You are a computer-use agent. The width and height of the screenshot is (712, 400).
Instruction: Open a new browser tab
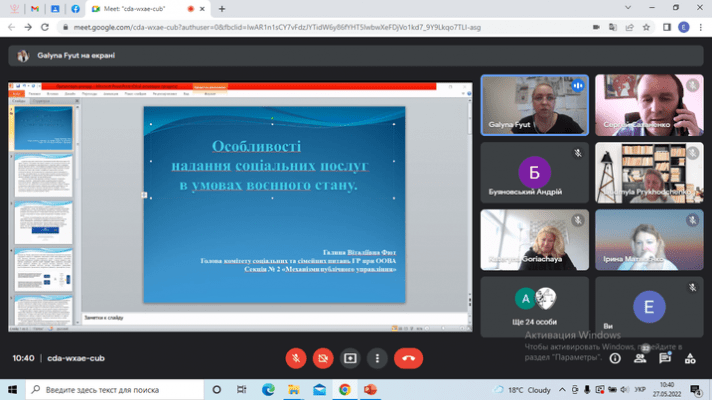222,9
